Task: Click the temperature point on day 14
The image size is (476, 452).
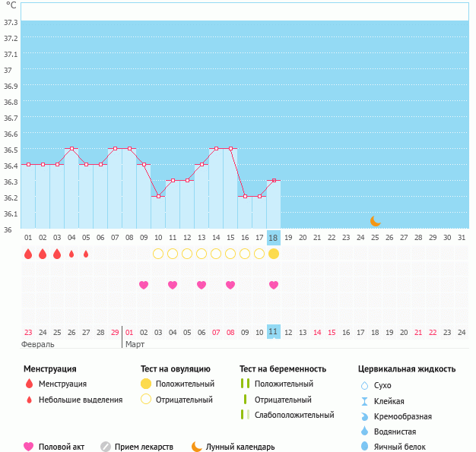Action: pyautogui.click(x=216, y=149)
